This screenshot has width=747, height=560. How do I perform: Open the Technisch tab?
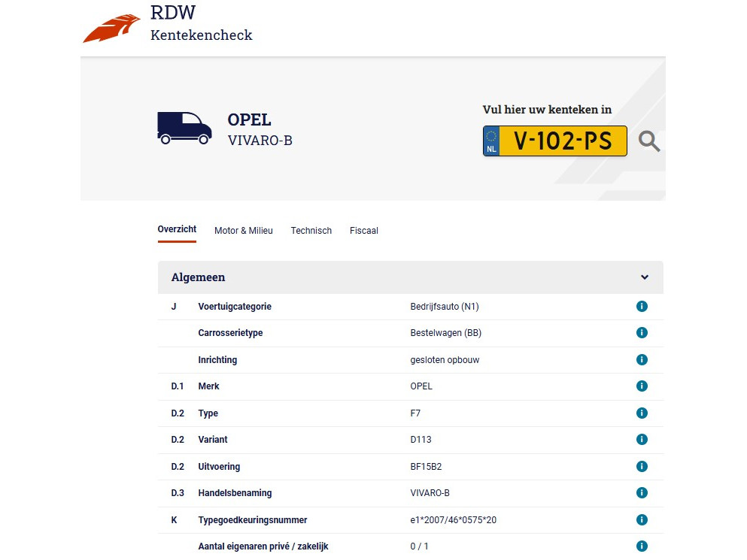[x=311, y=231]
